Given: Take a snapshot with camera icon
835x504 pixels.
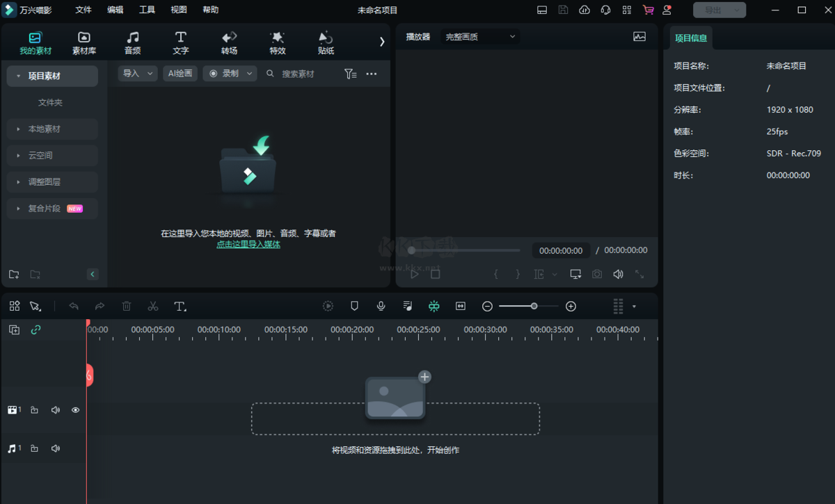Looking at the screenshot, I should (597, 275).
